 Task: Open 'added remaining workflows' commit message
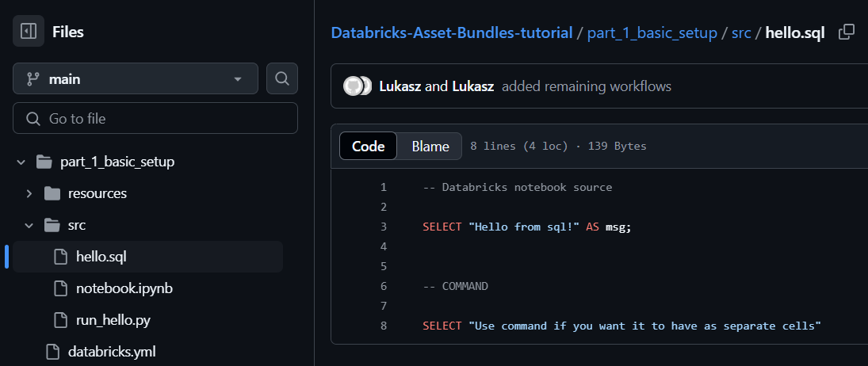pyautogui.click(x=587, y=87)
